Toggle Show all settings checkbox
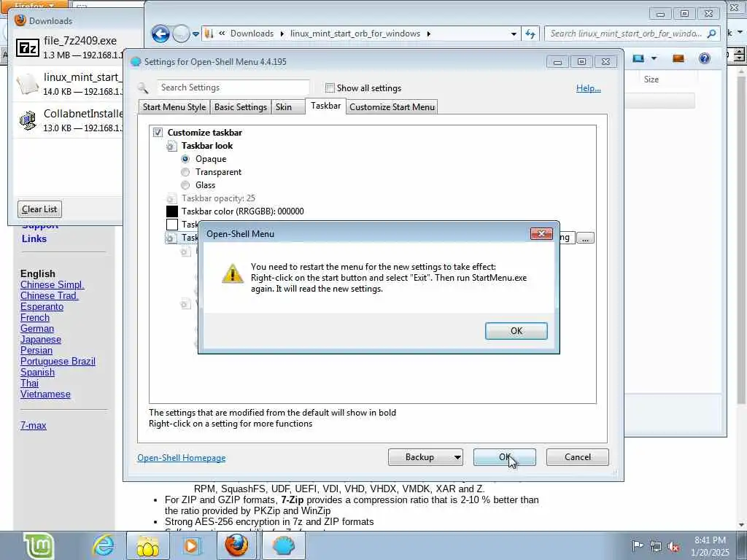The height and width of the screenshot is (560, 747). 330,87
